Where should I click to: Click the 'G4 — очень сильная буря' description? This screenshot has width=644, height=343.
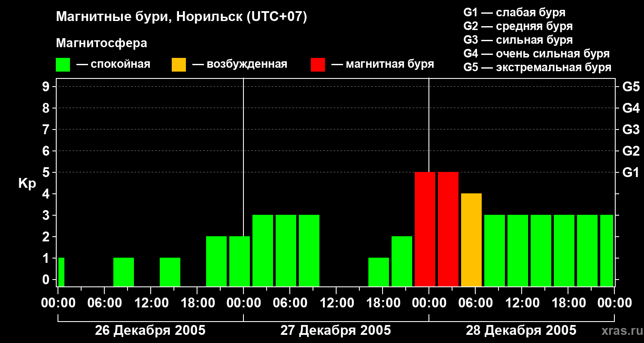pyautogui.click(x=537, y=54)
